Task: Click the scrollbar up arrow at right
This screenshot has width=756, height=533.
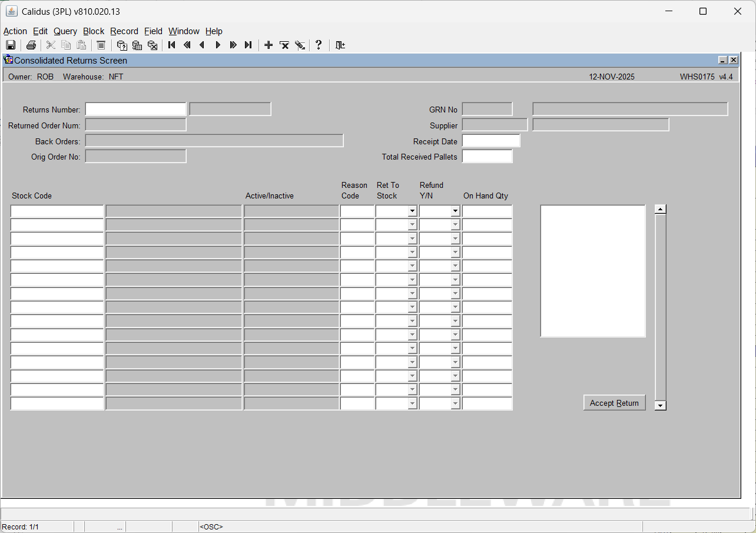Action: coord(661,209)
